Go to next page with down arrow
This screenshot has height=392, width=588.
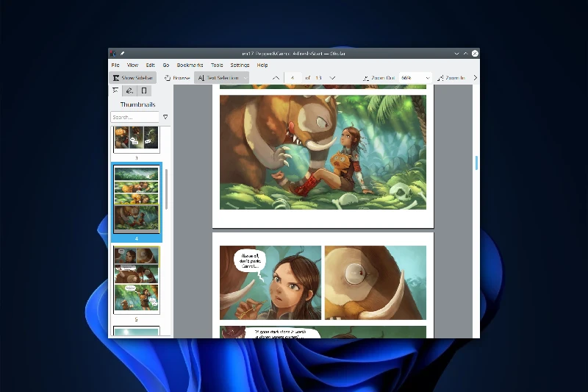click(332, 77)
